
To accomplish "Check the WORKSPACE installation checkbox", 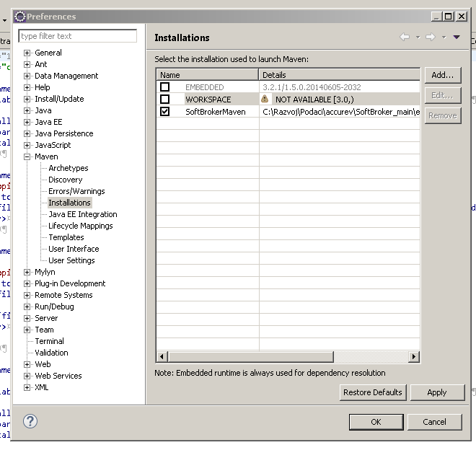I will coord(164,99).
